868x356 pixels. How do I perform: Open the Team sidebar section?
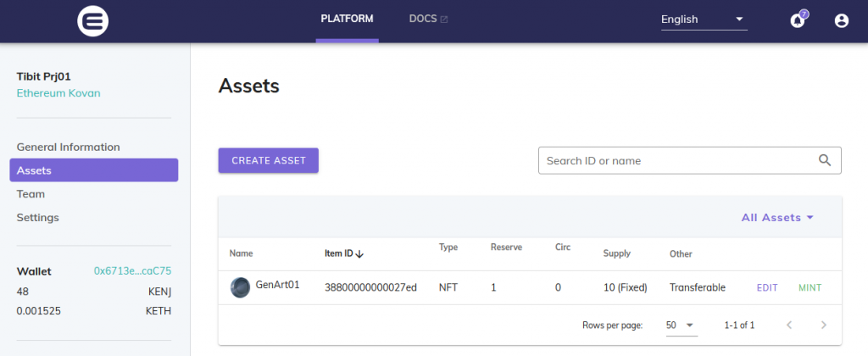point(31,194)
